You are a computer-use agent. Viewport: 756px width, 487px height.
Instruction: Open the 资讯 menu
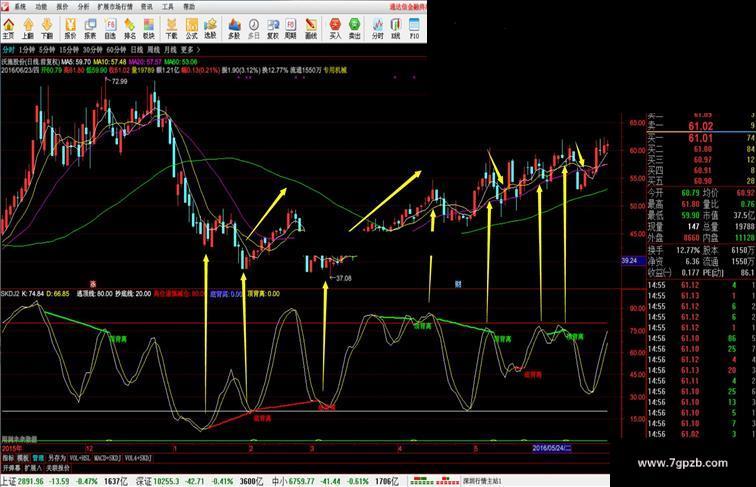click(146, 7)
